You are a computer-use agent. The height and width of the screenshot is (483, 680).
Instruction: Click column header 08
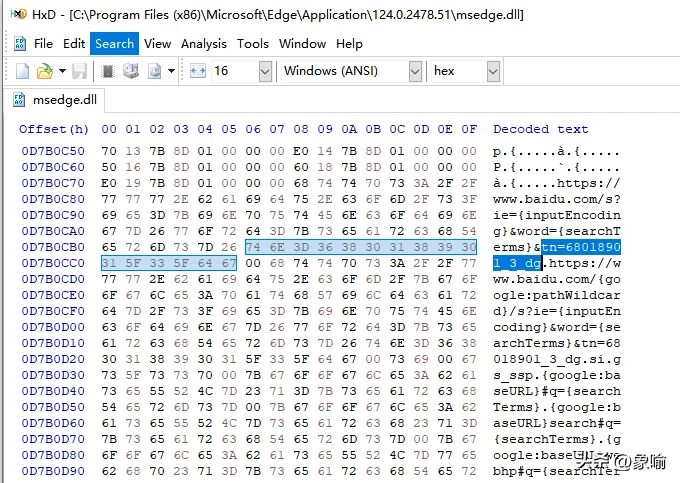tap(301, 129)
